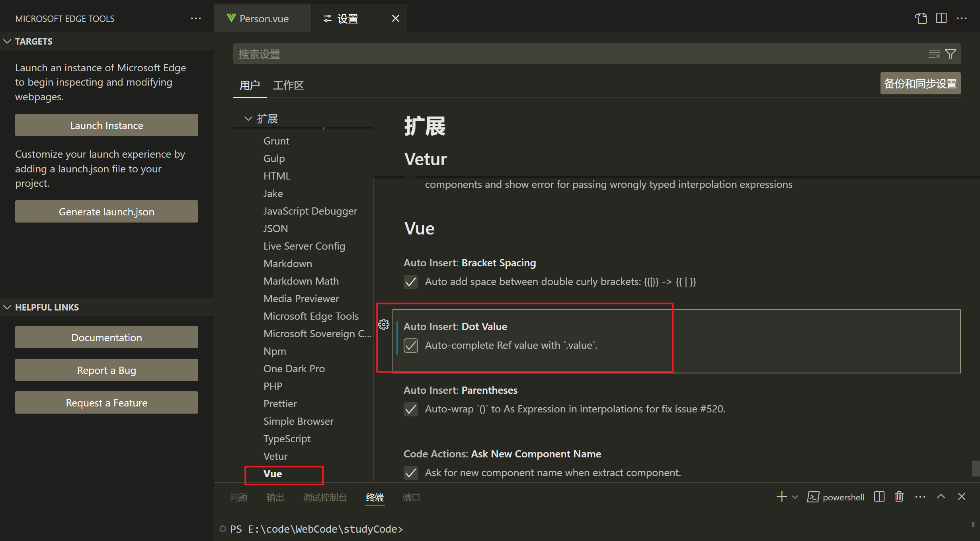Open the 端口 panel tab

click(x=411, y=497)
